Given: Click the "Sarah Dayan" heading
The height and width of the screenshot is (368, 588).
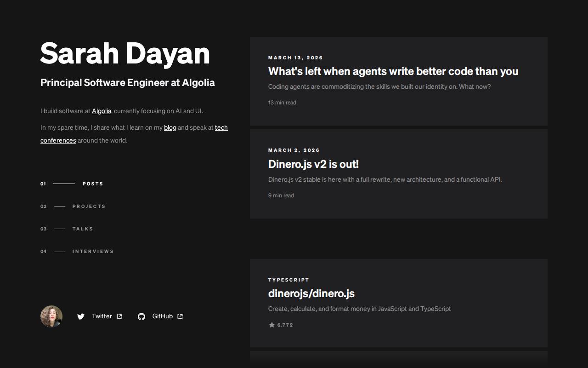Looking at the screenshot, I should click(125, 53).
